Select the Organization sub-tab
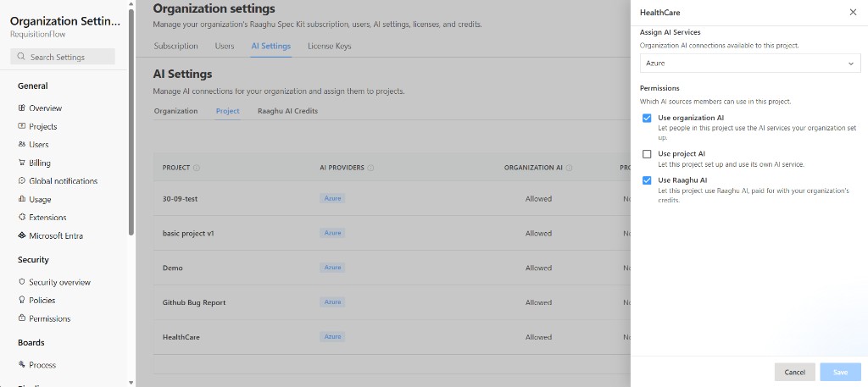 175,111
